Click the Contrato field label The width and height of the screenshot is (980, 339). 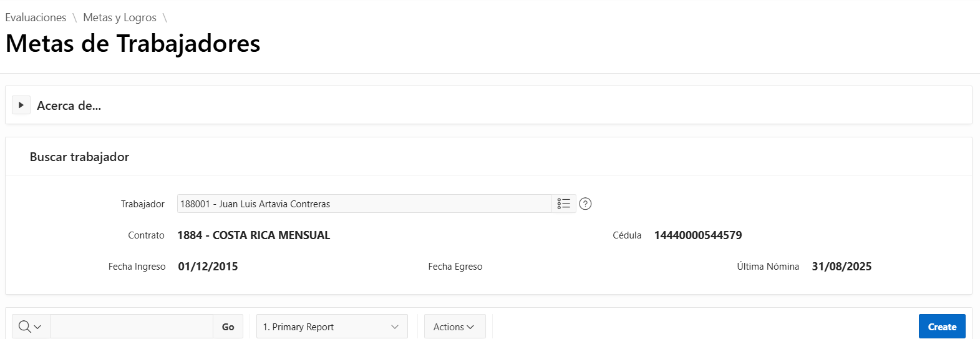tap(146, 235)
